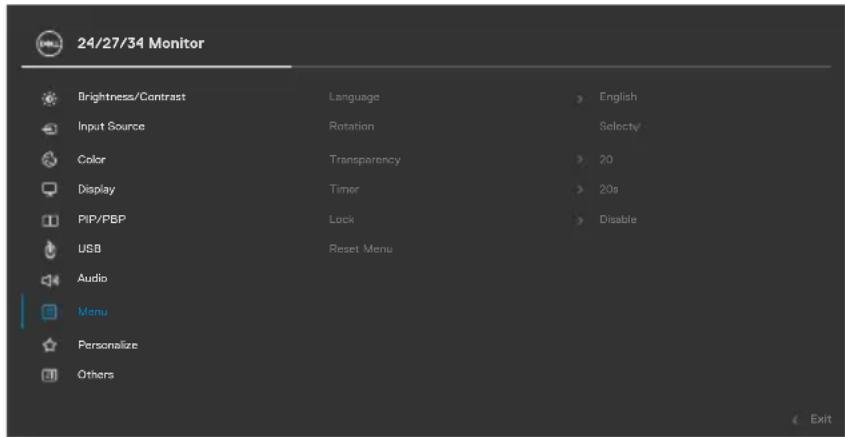
Task: Click the Color palette icon
Action: pos(49,160)
